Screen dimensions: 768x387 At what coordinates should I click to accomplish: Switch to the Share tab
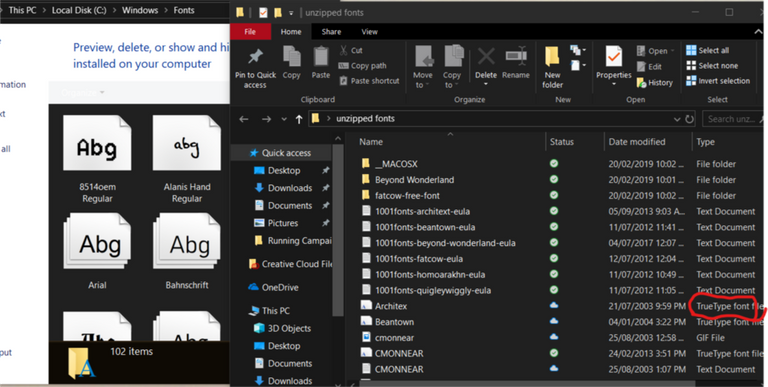pos(331,32)
